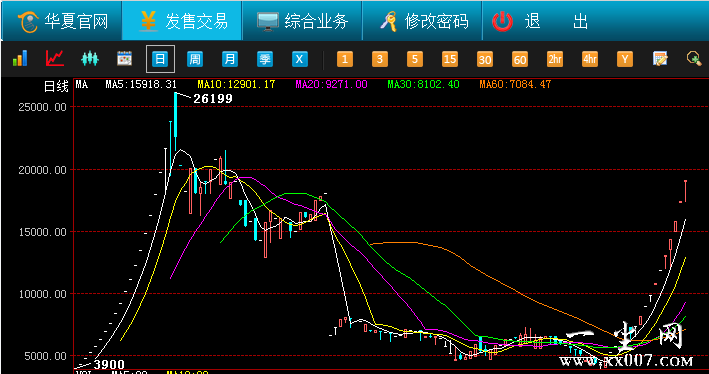
Task: Select the candlestick chart icon
Action: tap(90, 59)
